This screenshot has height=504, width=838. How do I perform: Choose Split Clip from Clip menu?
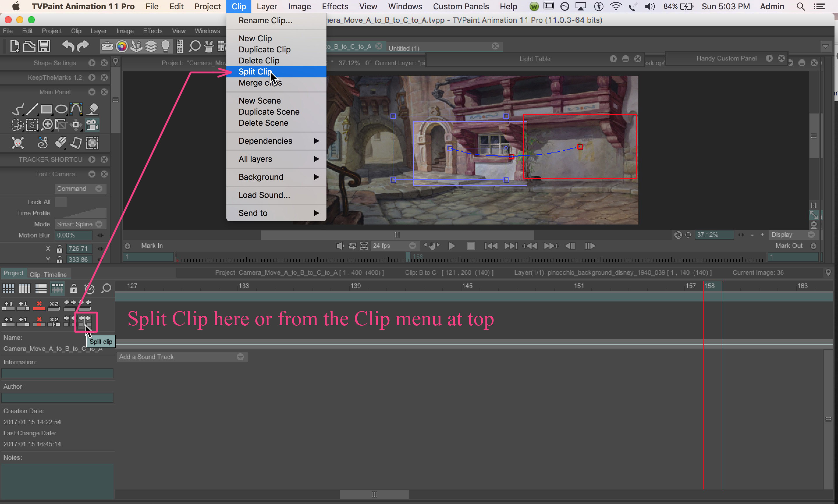276,72
